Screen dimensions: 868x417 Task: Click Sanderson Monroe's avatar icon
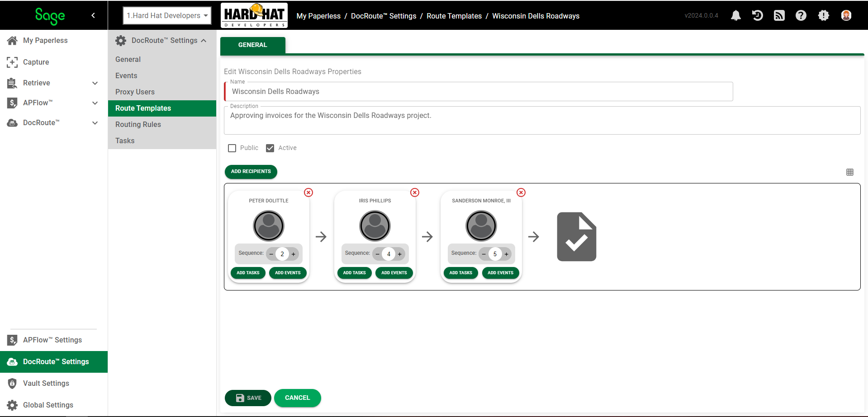pyautogui.click(x=481, y=226)
